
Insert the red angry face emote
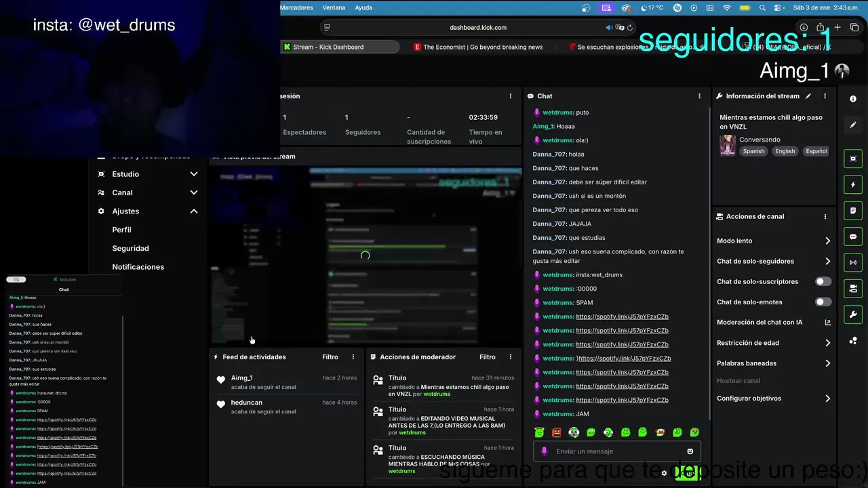pyautogui.click(x=557, y=432)
